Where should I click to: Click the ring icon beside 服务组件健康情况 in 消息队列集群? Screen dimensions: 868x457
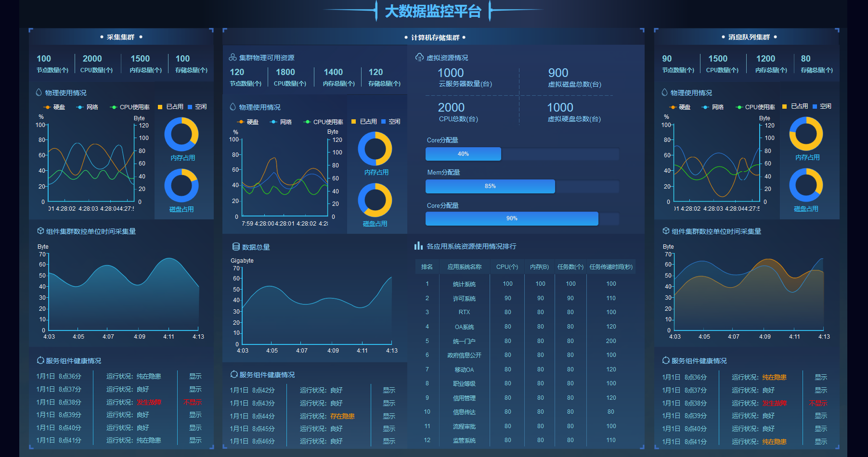(666, 360)
